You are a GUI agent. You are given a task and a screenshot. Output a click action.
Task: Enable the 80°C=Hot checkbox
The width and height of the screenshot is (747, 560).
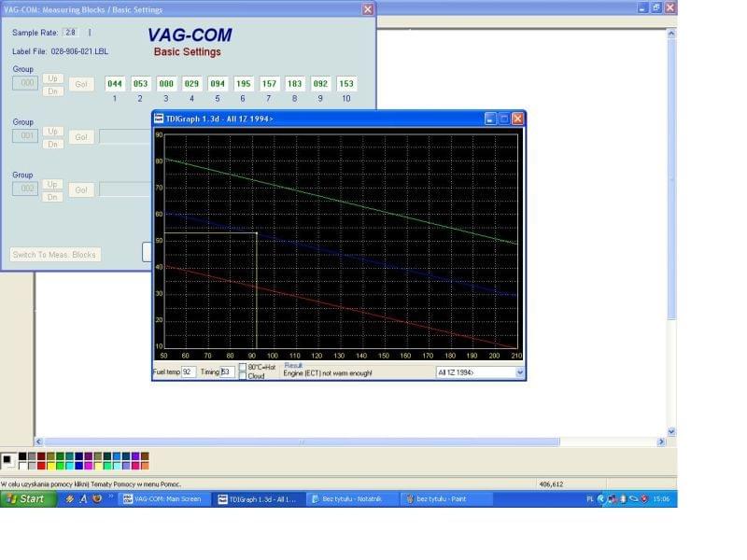[x=243, y=368]
